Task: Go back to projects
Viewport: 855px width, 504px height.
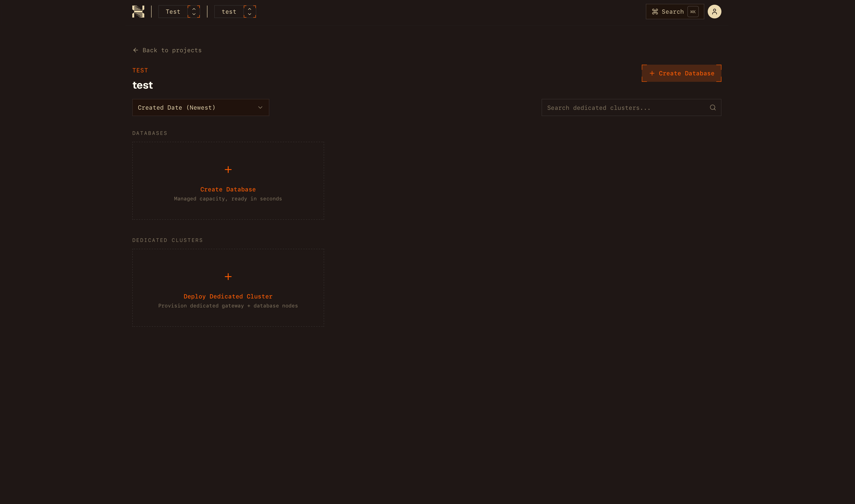Action: [x=167, y=50]
